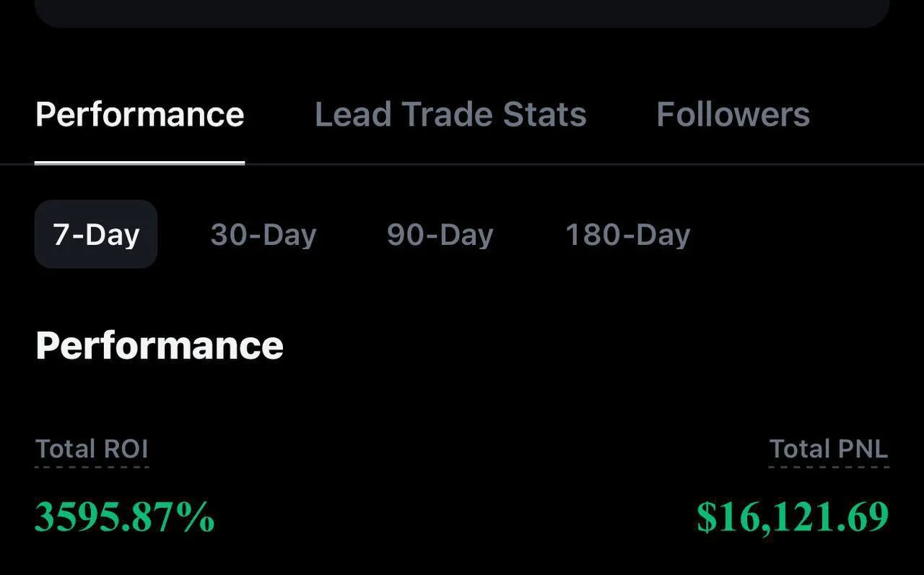The height and width of the screenshot is (575, 924).
Task: Tap the dashed underline beneath Total PNL
Action: (x=828, y=467)
